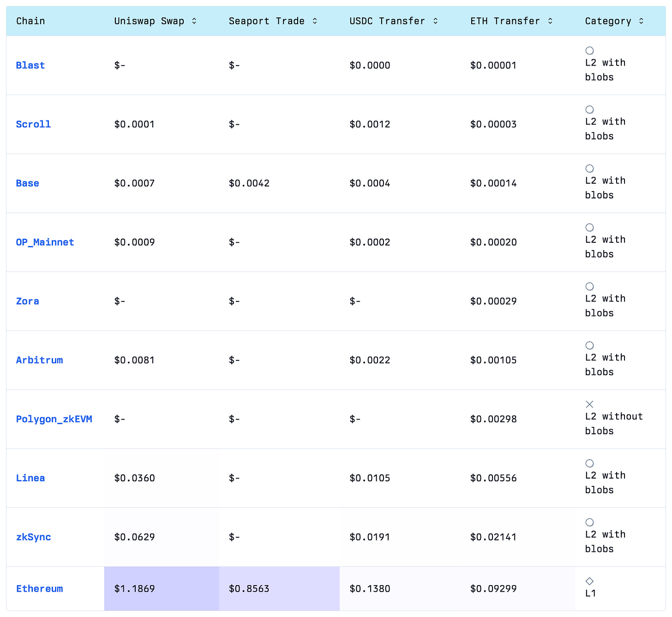Select Linea Uniswap Swap value $0.0360
The image size is (672, 617).
(x=134, y=478)
